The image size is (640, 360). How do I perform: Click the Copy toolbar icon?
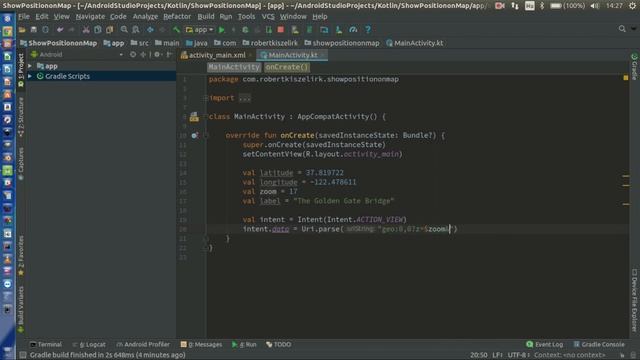tap(98, 30)
